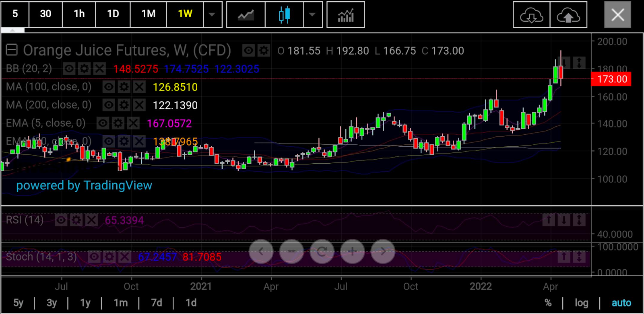644x314 pixels.
Task: Choose the 1M interval
Action: click(148, 14)
